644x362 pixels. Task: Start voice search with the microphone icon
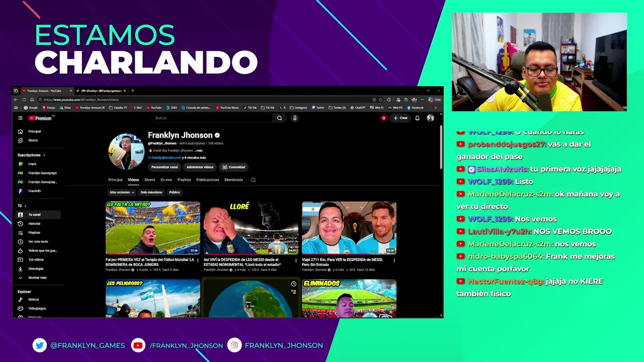coord(295,118)
